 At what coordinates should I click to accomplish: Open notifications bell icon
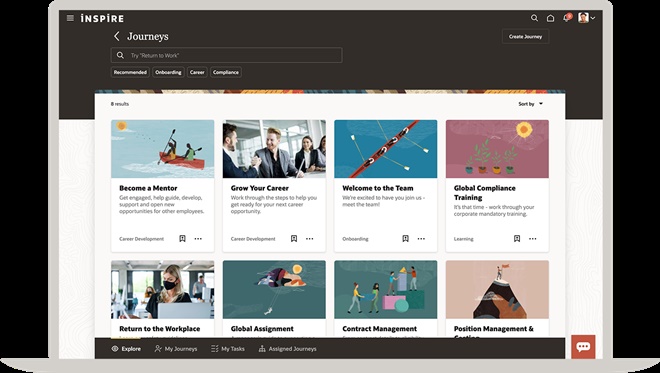tap(567, 18)
